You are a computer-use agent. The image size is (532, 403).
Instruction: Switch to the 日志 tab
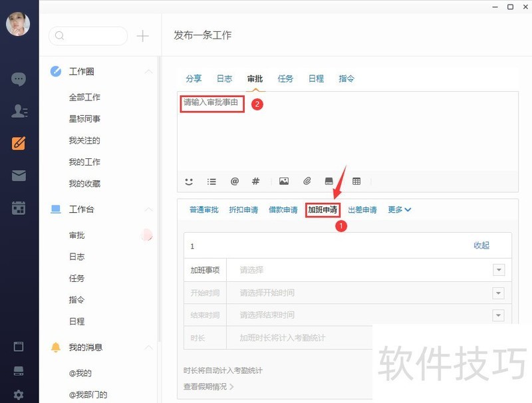pos(224,78)
